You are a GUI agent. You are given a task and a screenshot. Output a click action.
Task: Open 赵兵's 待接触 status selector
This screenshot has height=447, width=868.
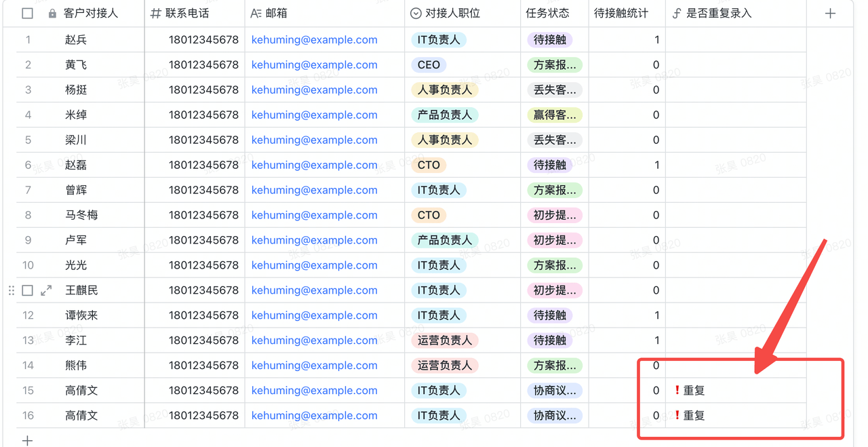click(549, 40)
